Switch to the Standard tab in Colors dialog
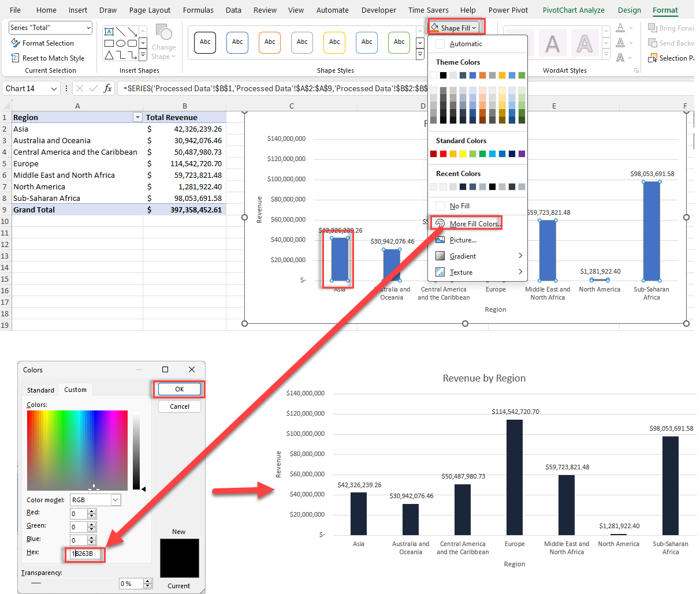This screenshot has width=700, height=594. pyautogui.click(x=40, y=390)
